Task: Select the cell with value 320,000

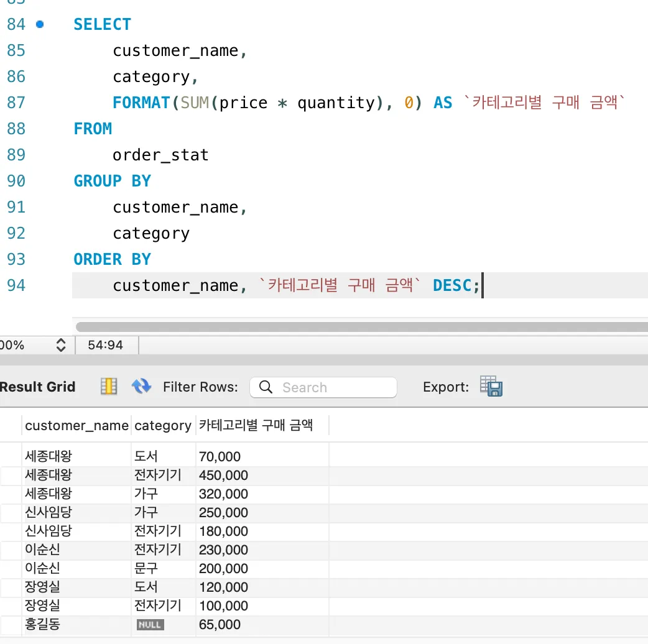Action: [x=262, y=494]
